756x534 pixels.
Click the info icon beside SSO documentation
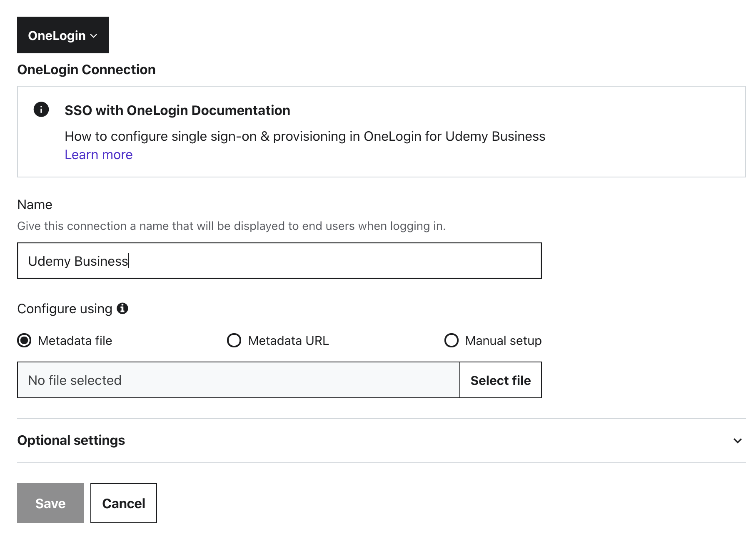(41, 110)
